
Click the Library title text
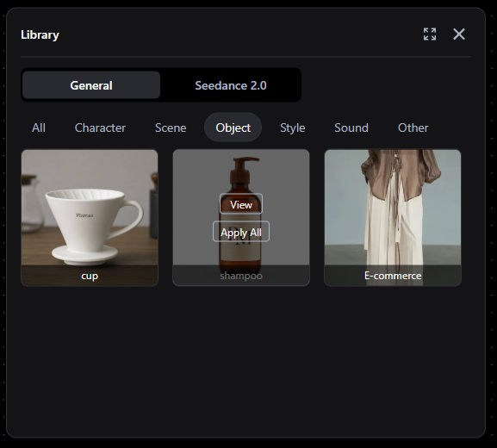pos(40,34)
